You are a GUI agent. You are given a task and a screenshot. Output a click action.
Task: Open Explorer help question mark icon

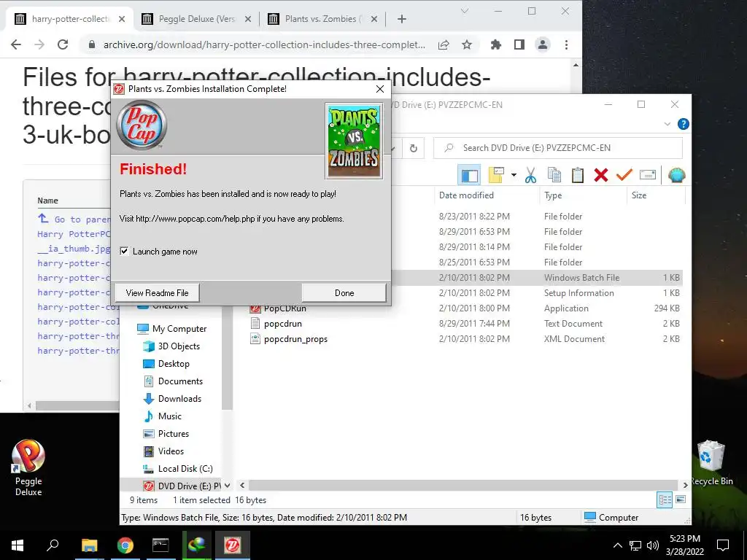pos(683,124)
